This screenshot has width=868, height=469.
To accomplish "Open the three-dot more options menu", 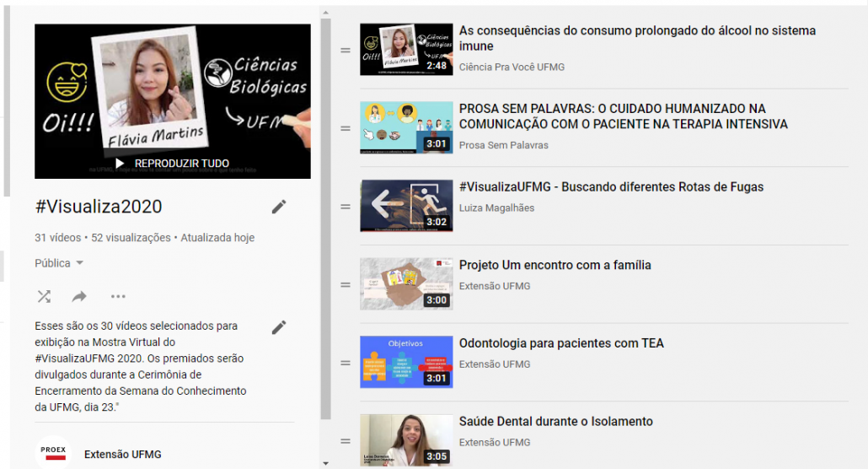I will [118, 297].
